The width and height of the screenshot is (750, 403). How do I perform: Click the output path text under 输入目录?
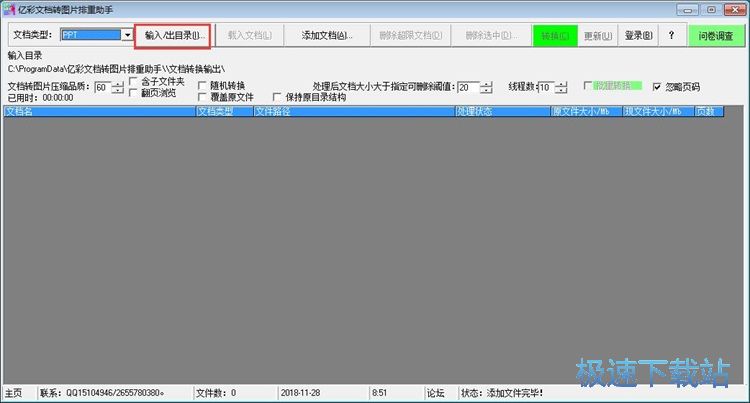(x=116, y=69)
